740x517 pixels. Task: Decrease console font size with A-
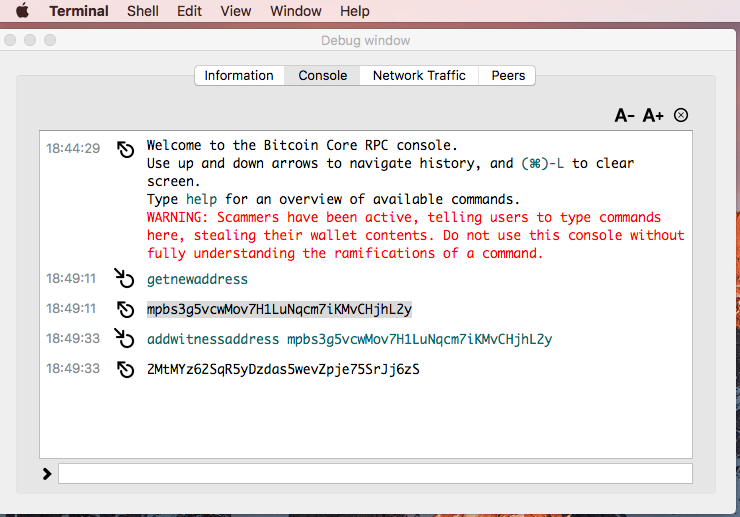tap(624, 115)
